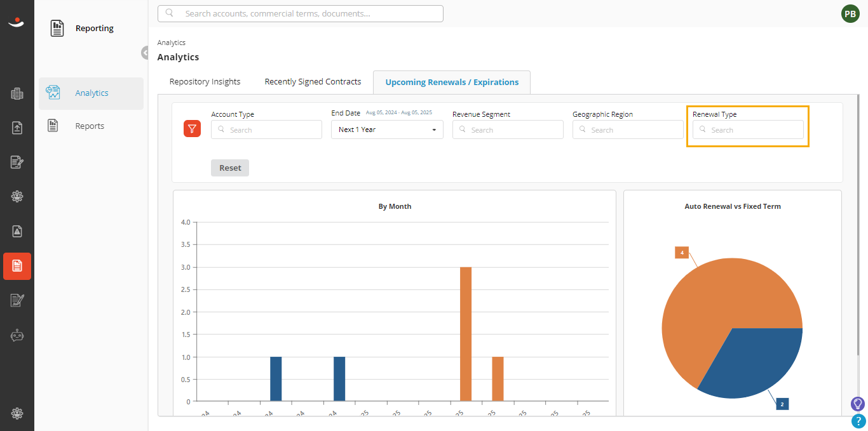
Task: Open the robot assistant sidebar icon
Action: [17, 335]
